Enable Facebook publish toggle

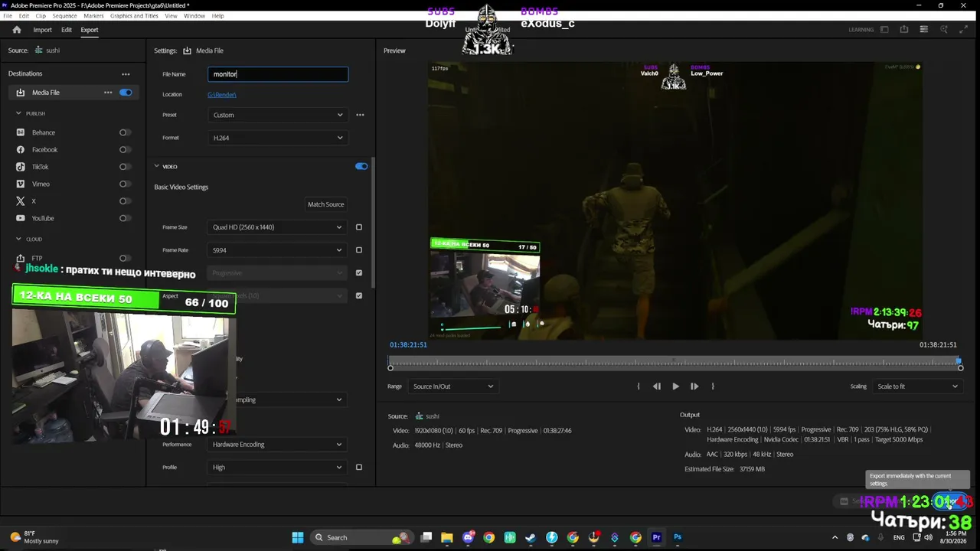click(x=125, y=150)
